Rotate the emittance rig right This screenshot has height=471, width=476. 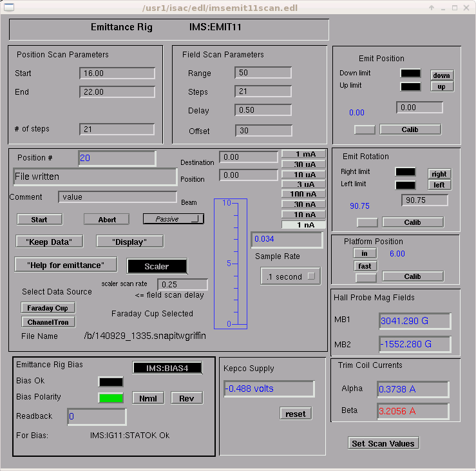[x=439, y=174]
